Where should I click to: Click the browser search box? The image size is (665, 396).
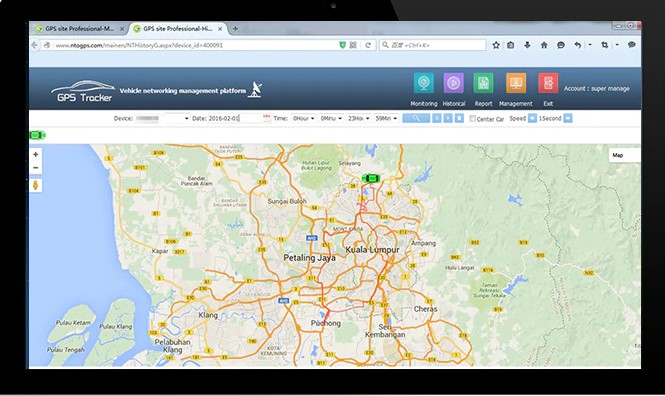(x=433, y=45)
